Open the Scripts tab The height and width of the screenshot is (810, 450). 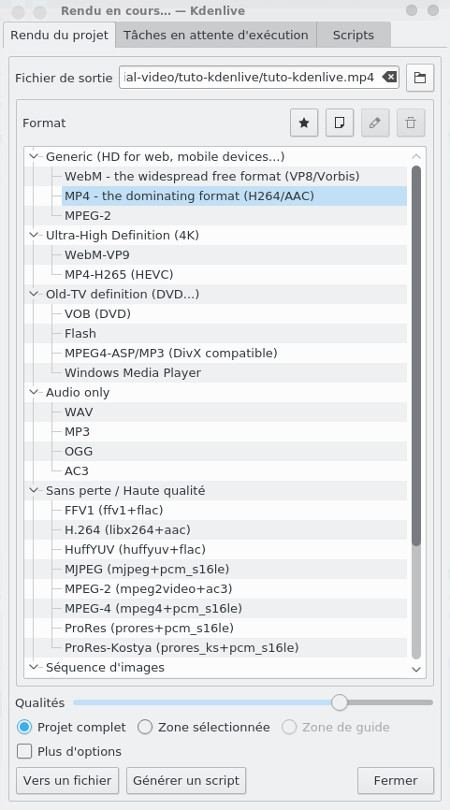click(353, 35)
